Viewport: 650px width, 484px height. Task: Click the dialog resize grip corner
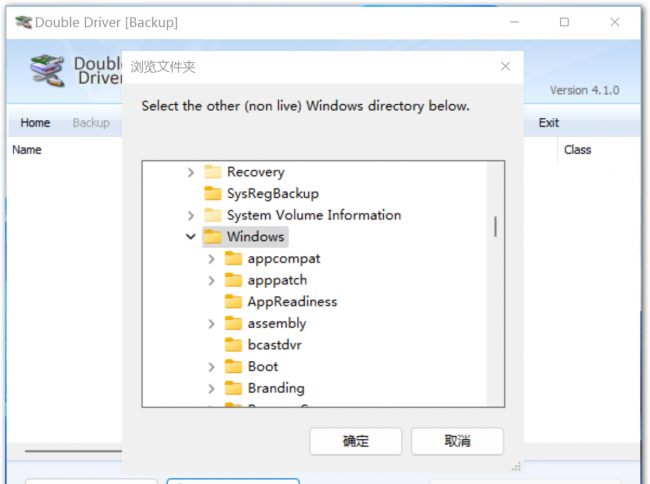516,467
